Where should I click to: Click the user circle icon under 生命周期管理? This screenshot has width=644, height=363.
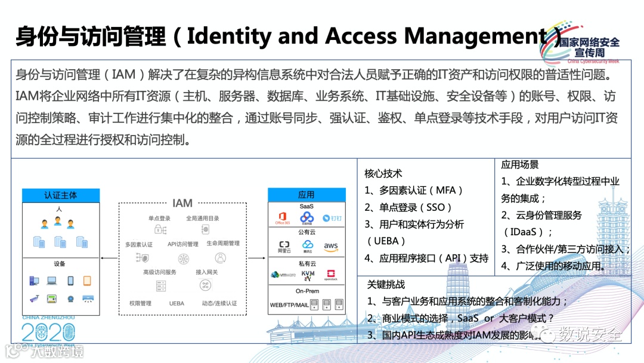click(x=221, y=258)
